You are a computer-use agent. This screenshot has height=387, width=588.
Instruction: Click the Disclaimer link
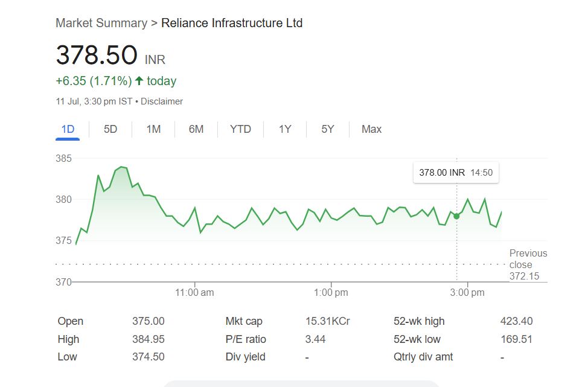(x=162, y=101)
